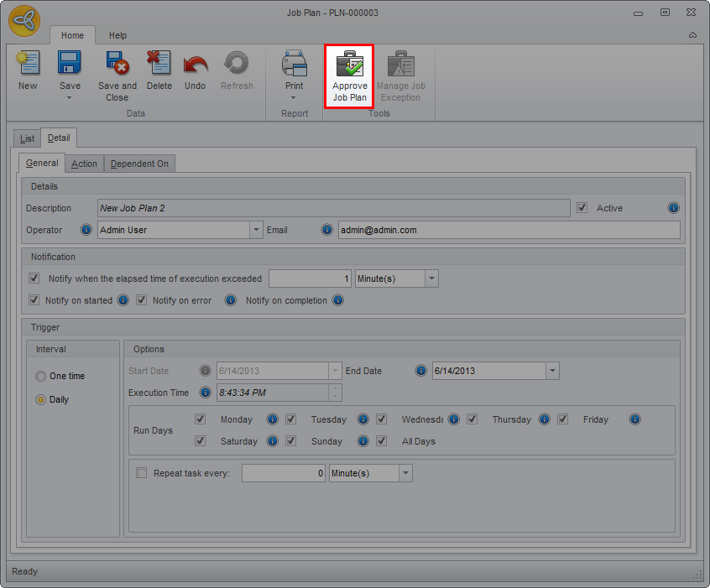This screenshot has height=588, width=710.
Task: Click the info icon after Notify on started
Action: (x=123, y=300)
